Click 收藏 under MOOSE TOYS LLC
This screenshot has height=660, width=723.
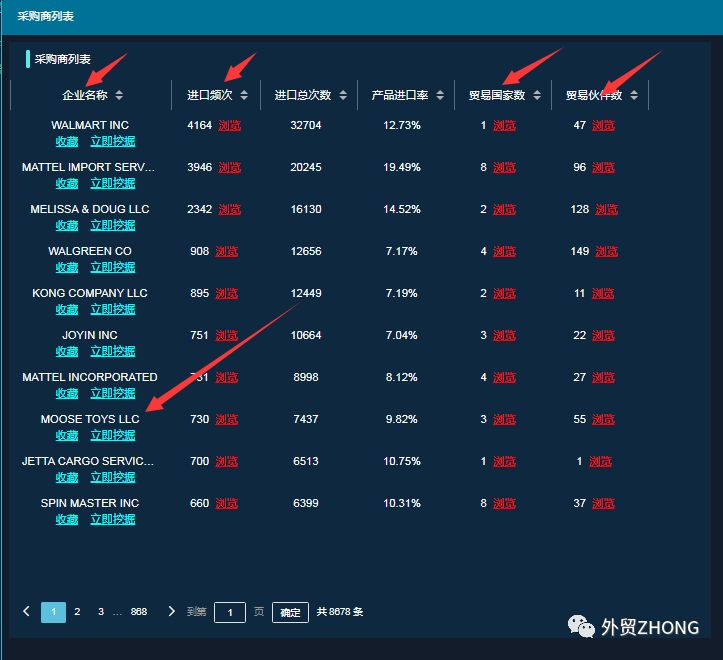pyautogui.click(x=67, y=435)
